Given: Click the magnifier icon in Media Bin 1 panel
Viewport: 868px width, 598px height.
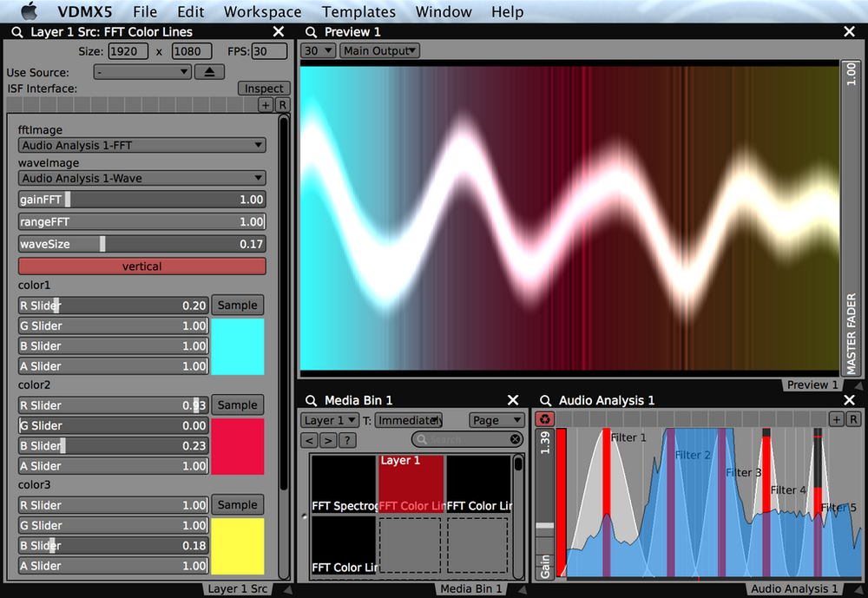Looking at the screenshot, I should pyautogui.click(x=311, y=400).
